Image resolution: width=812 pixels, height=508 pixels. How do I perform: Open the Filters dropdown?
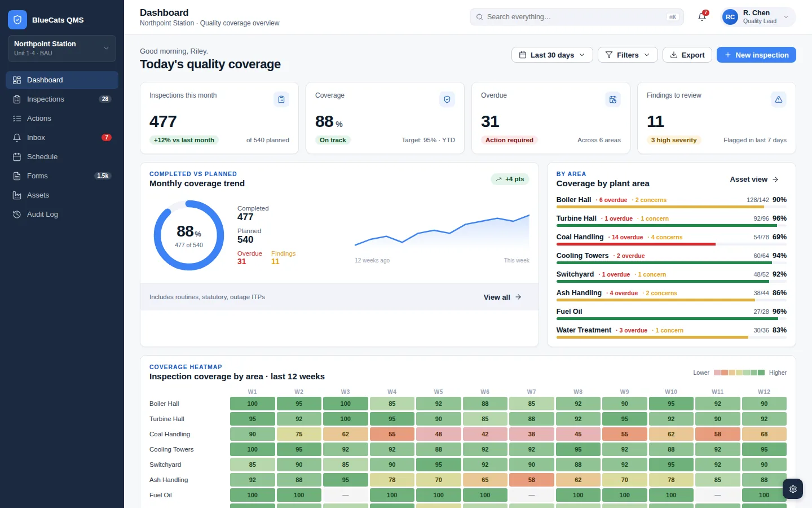point(628,55)
